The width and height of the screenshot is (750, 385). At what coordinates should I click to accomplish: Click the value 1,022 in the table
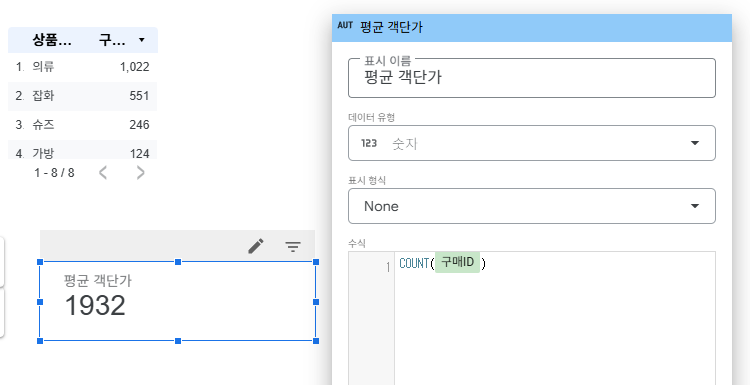(134, 67)
